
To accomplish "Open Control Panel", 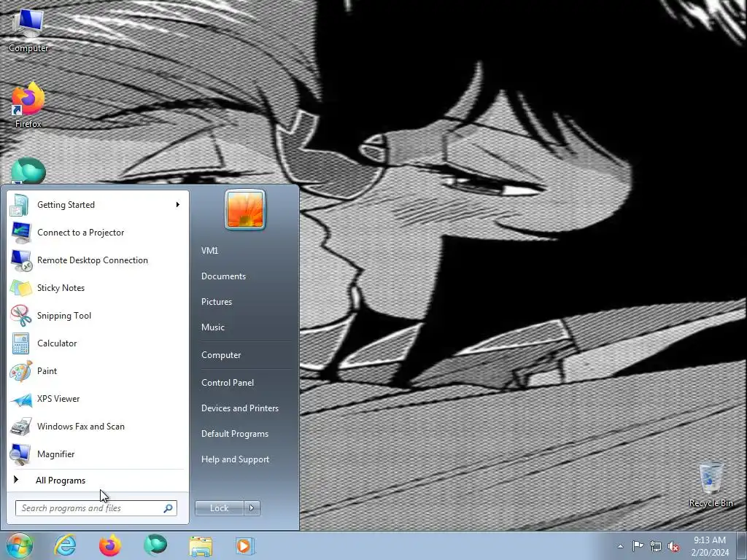I will tap(228, 383).
